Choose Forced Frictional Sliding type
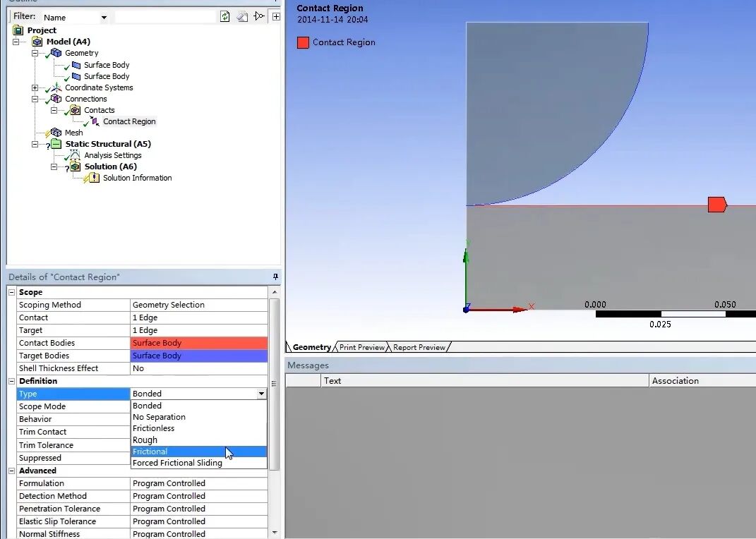This screenshot has height=539, width=756. (198, 463)
